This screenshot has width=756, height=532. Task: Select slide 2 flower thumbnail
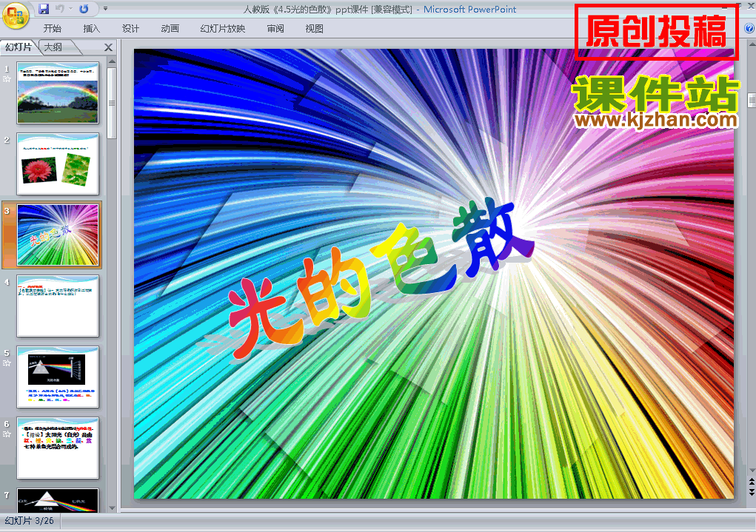coord(58,164)
